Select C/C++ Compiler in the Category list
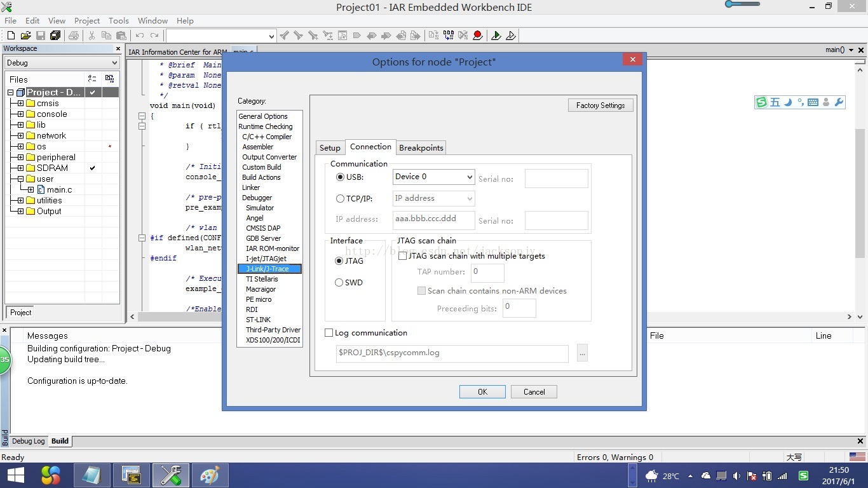 267,137
